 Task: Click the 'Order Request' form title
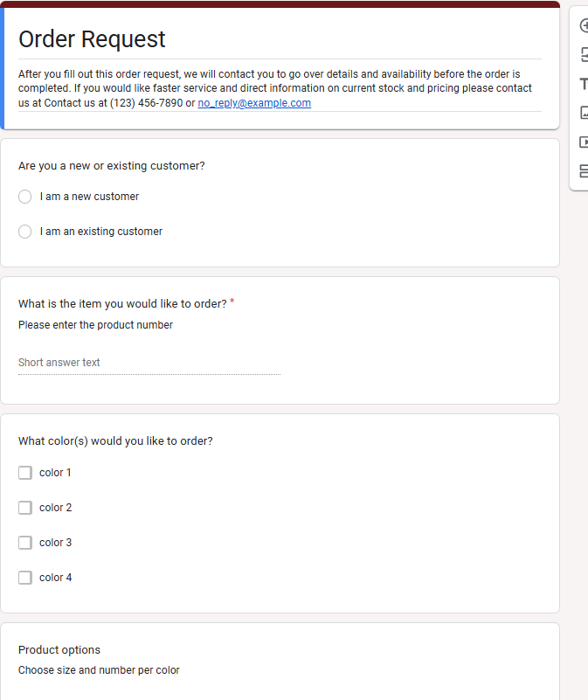click(92, 39)
